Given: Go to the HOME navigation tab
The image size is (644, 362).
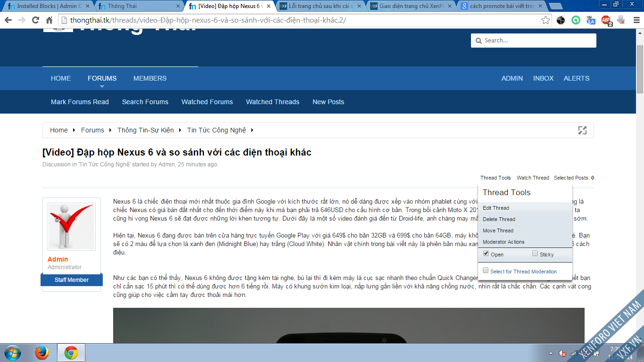Looking at the screenshot, I should pyautogui.click(x=61, y=78).
